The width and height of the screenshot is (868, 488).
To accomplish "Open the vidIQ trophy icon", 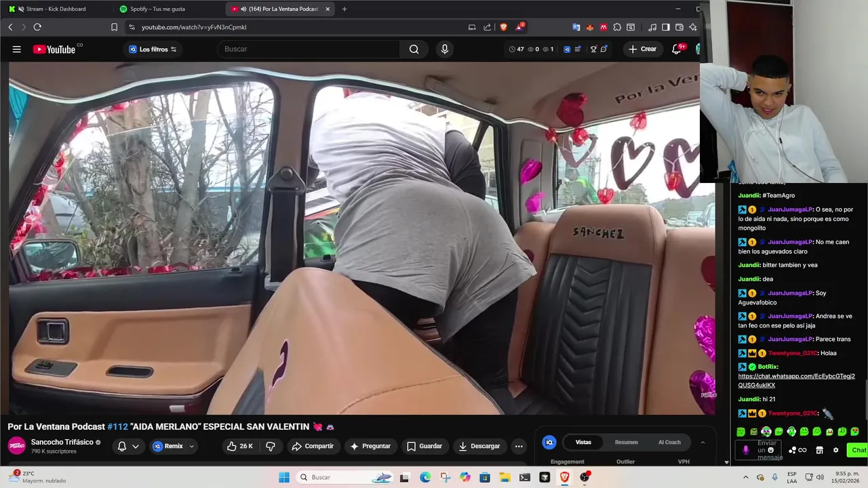I will click(593, 49).
